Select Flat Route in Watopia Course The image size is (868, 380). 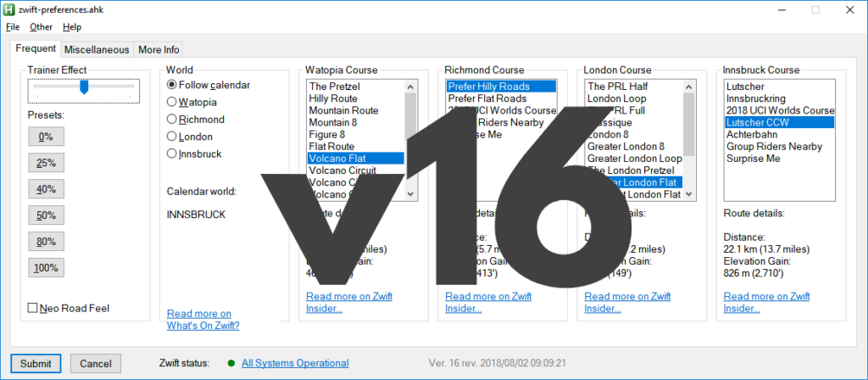356,146
